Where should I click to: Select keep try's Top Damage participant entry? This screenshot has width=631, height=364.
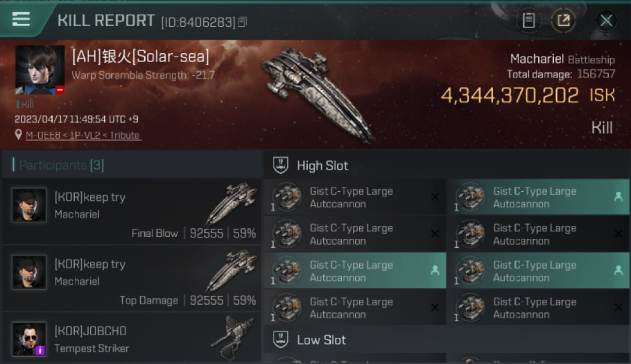(x=132, y=279)
